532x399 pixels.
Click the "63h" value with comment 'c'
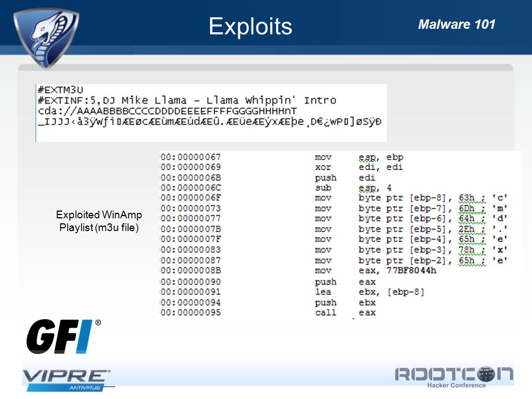pyautogui.click(x=467, y=198)
